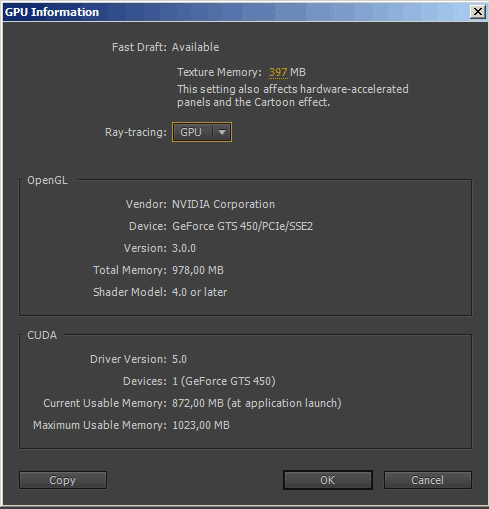Click the 1 (GeForce GTS 450) devices value
Image resolution: width=489 pixels, height=509 pixels.
click(x=224, y=381)
